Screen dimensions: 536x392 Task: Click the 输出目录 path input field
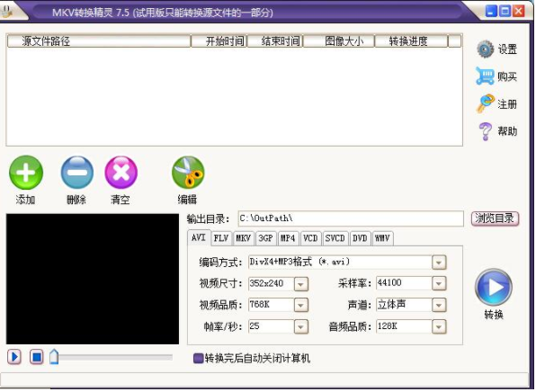click(351, 218)
